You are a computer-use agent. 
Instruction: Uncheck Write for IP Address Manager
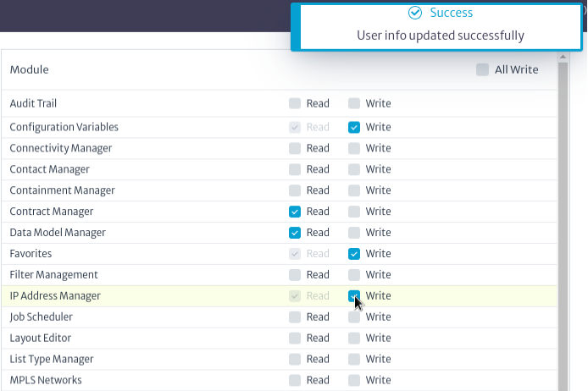click(354, 296)
